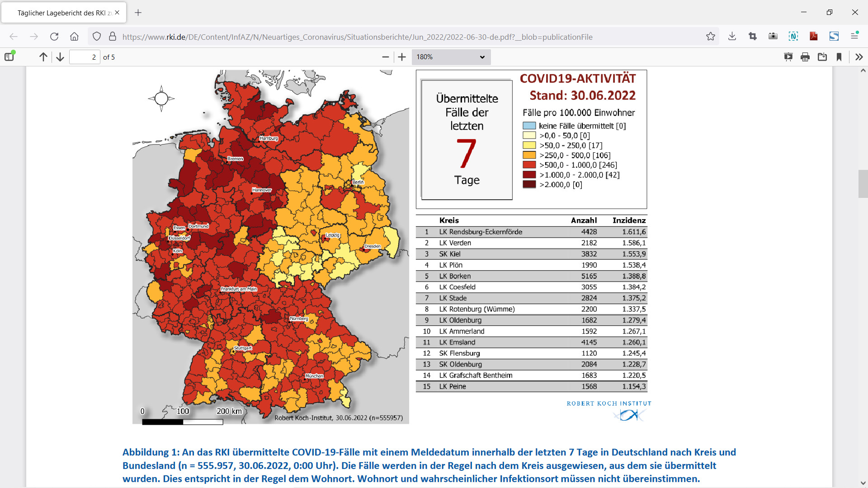Click the page number input field
This screenshot has height=488, width=868.
click(x=85, y=57)
